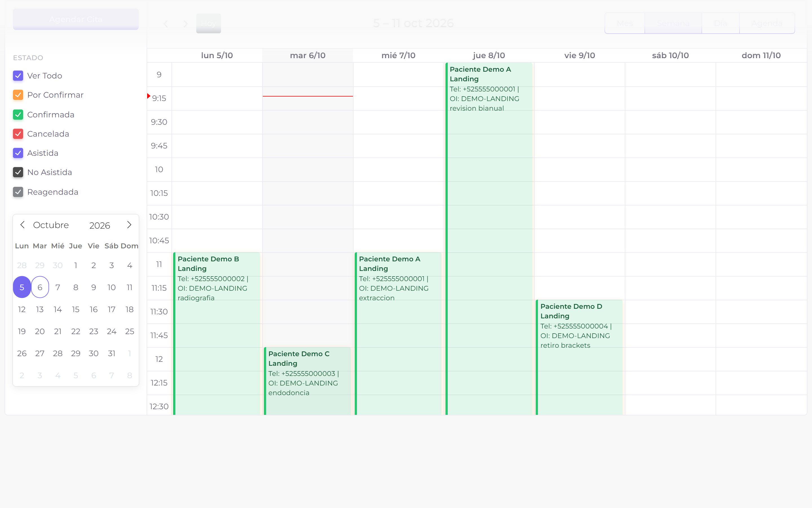This screenshot has width=812, height=508.
Task: Open the dom 11/10 day header
Action: (761, 55)
